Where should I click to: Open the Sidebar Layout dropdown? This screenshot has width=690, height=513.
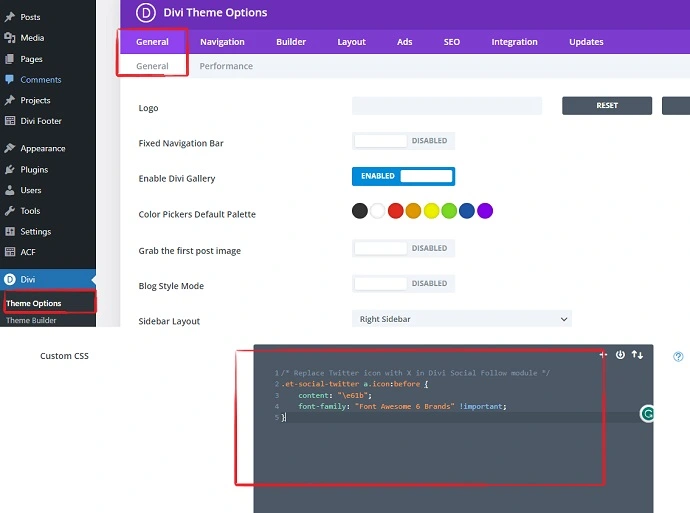[x=462, y=319]
